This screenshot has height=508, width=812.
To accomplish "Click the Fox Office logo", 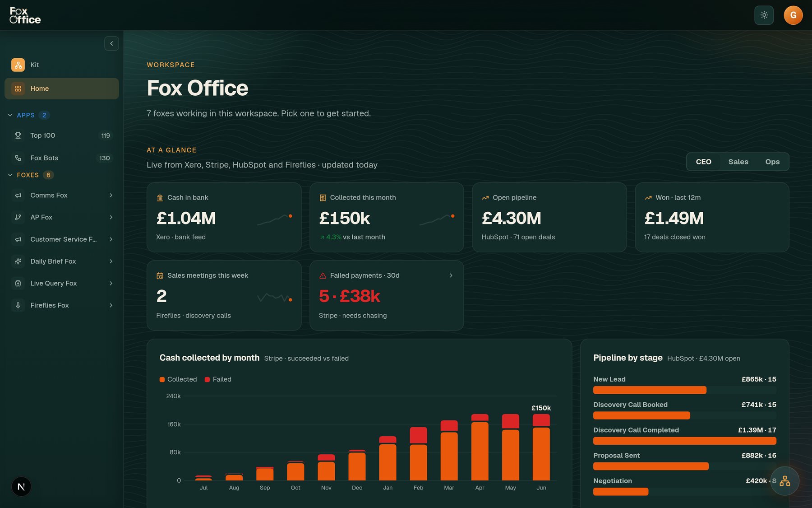I will [25, 15].
